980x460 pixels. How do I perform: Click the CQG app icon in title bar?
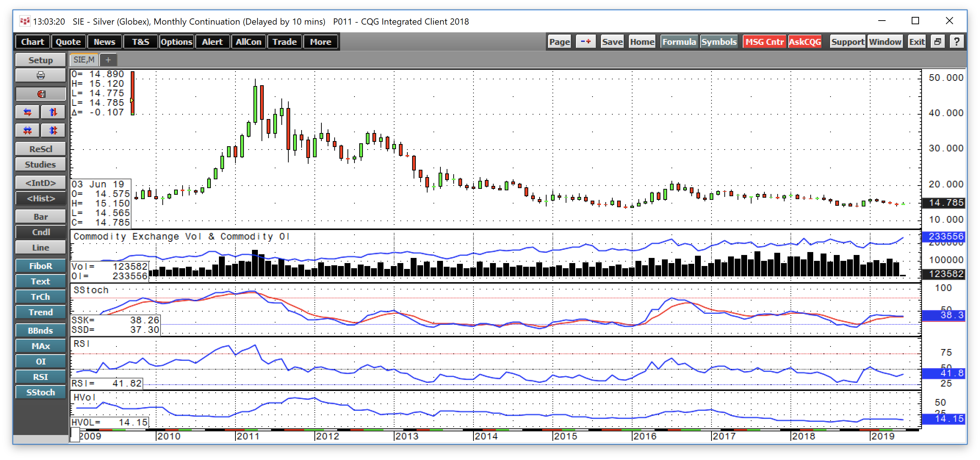point(24,21)
